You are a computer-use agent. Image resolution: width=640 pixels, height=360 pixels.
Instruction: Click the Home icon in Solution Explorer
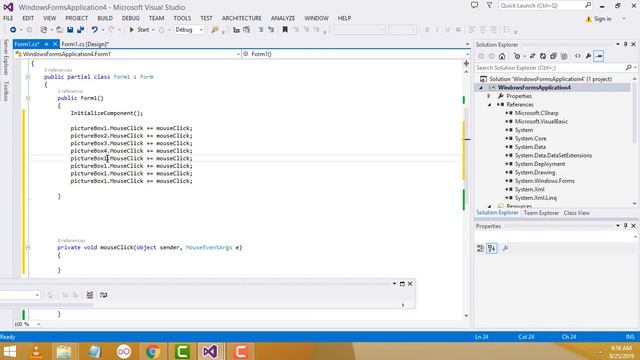pos(502,56)
